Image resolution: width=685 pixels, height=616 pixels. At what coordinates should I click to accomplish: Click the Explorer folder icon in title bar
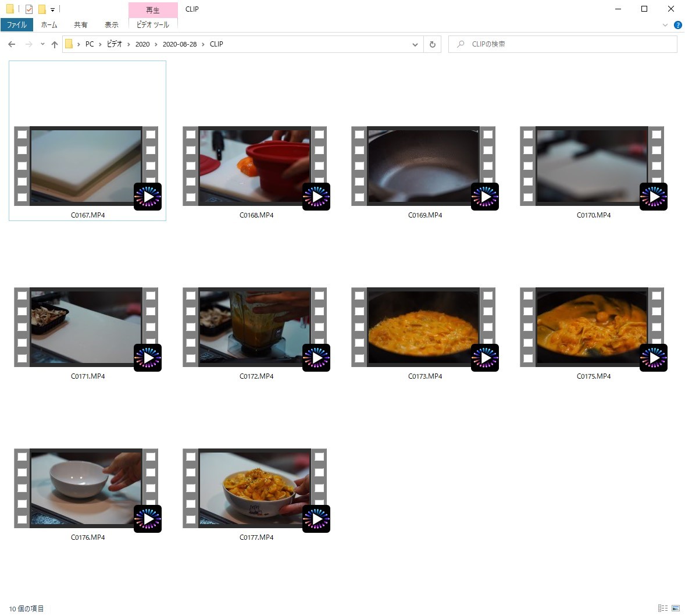point(10,9)
